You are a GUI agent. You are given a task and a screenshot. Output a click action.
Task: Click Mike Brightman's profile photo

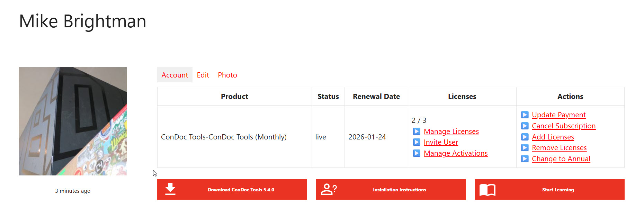tap(73, 121)
